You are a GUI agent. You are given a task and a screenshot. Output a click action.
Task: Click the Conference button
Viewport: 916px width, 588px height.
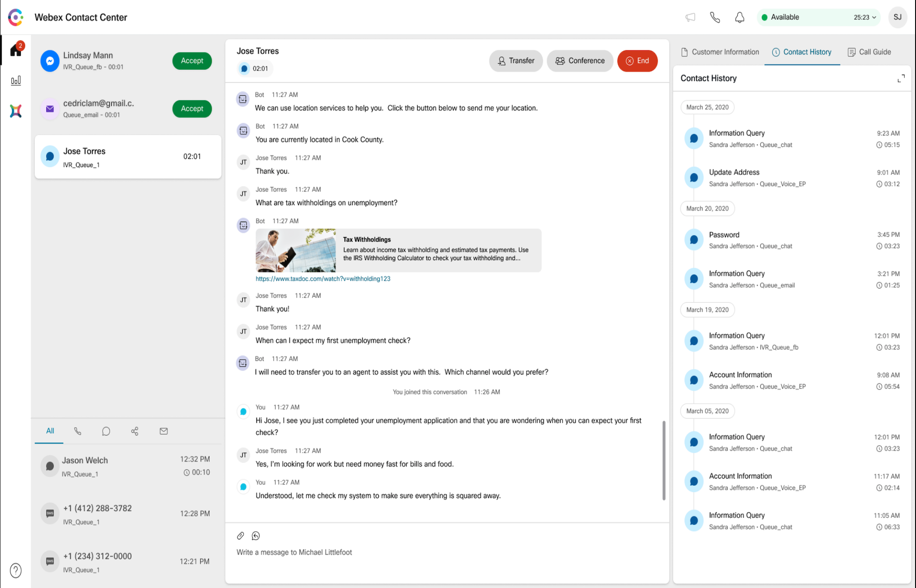pyautogui.click(x=579, y=61)
